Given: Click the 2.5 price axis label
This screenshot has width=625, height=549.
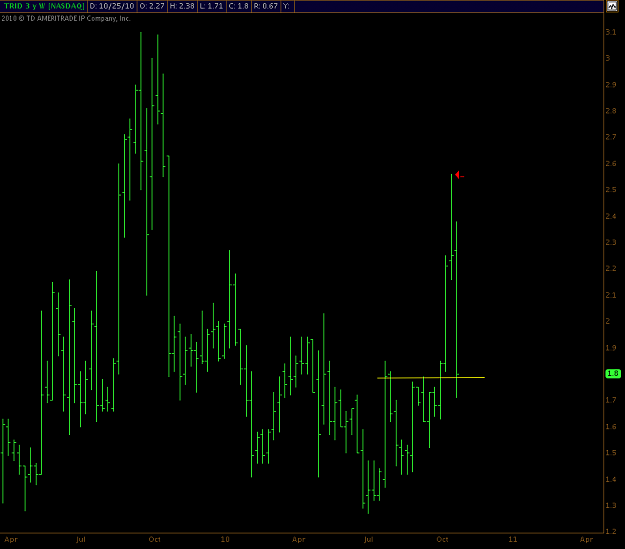Looking at the screenshot, I should pos(611,189).
